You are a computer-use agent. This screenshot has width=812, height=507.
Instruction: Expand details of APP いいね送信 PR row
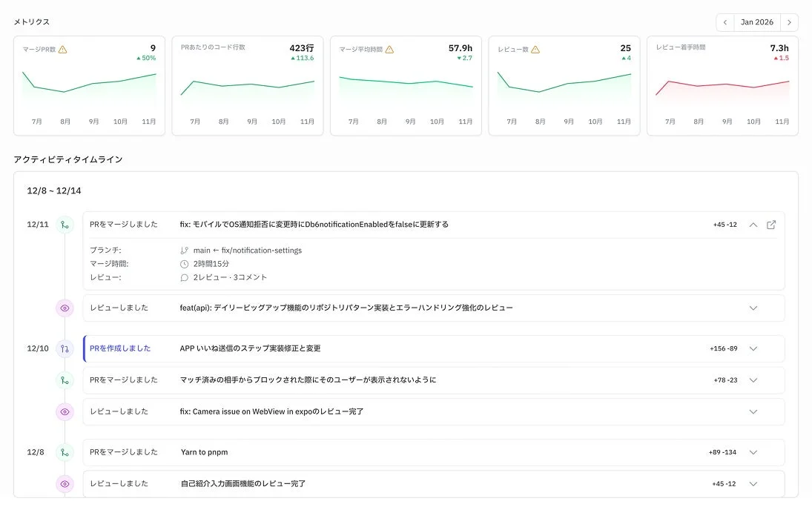point(753,348)
